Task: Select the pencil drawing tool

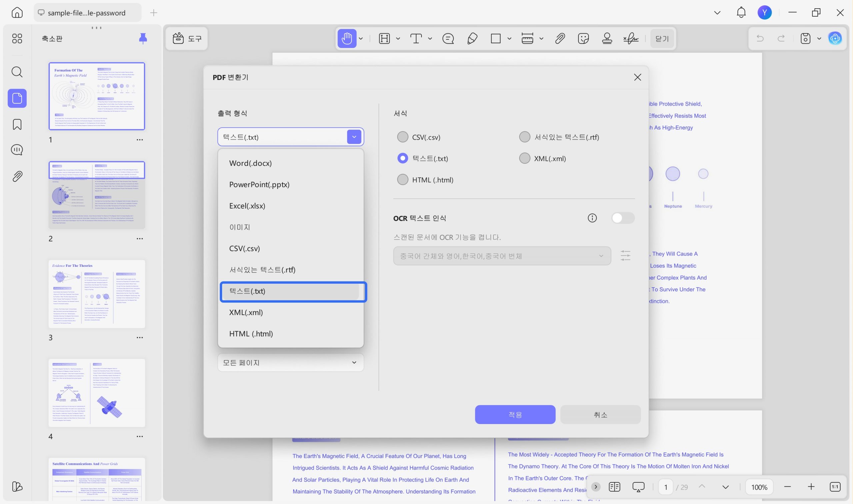Action: (x=472, y=38)
